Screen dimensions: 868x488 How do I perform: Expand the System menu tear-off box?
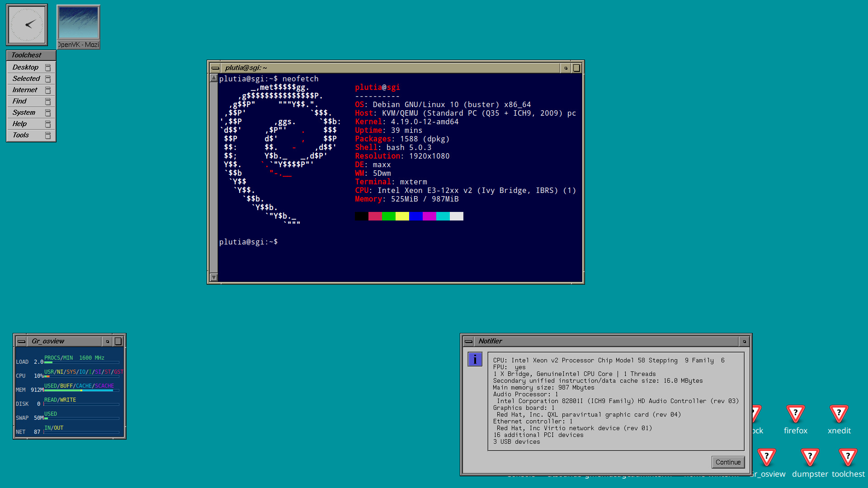tap(48, 113)
